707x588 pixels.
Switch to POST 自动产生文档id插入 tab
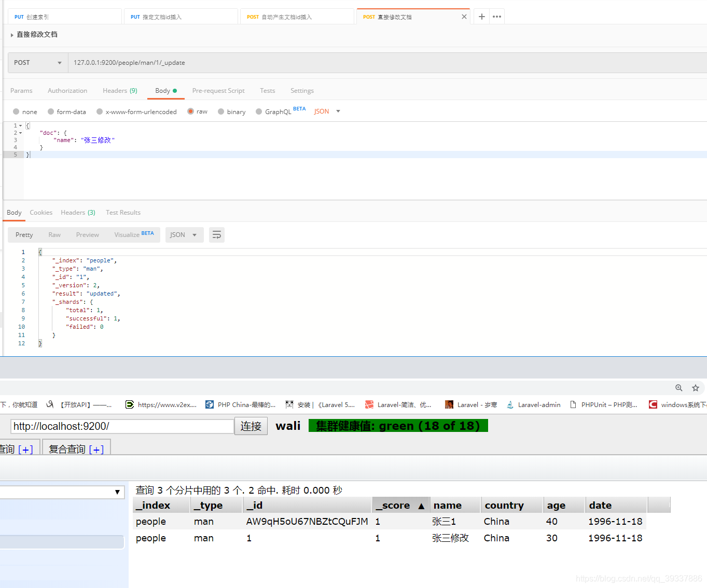click(297, 17)
